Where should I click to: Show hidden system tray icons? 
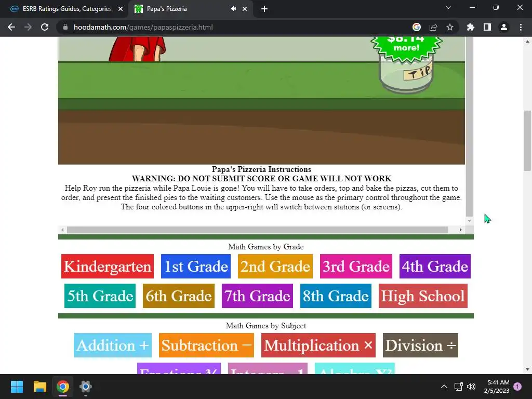tap(444, 387)
